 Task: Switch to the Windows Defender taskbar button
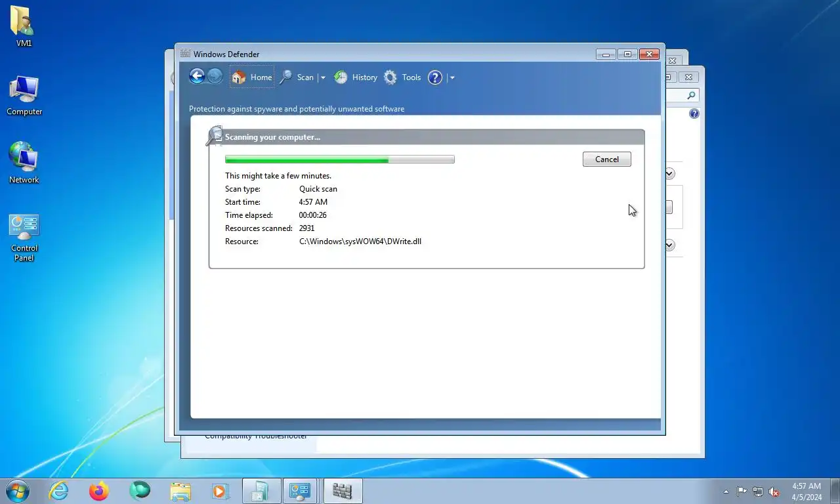(x=343, y=491)
